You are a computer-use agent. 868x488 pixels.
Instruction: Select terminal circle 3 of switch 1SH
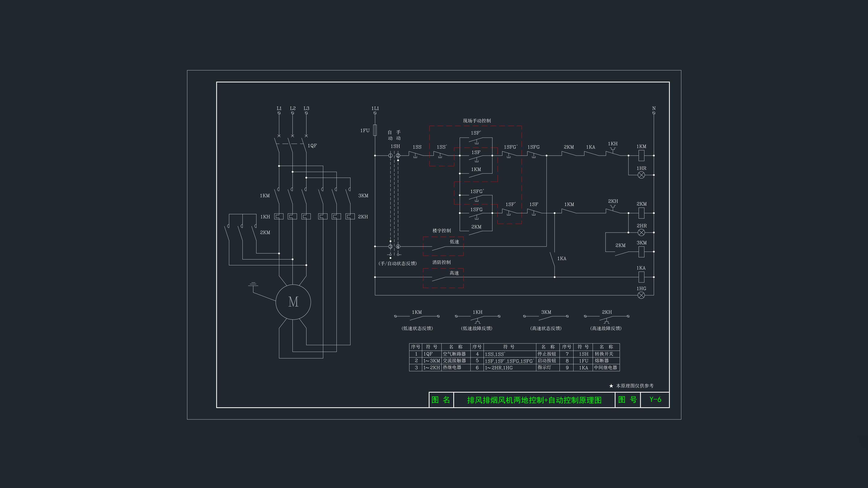[390, 246]
